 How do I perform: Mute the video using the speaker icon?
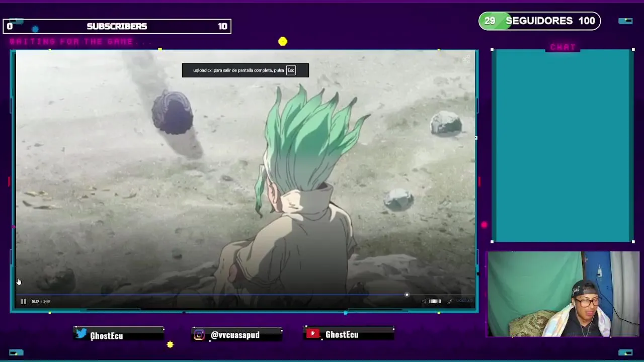(424, 301)
